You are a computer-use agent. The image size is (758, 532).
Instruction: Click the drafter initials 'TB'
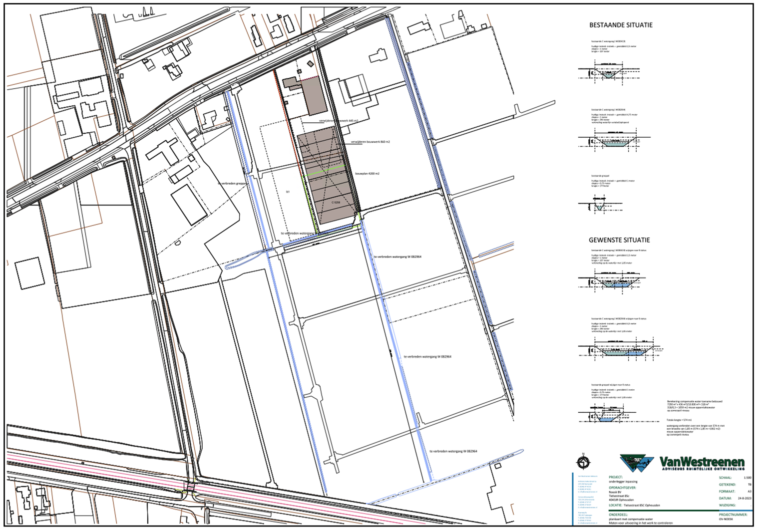click(750, 485)
